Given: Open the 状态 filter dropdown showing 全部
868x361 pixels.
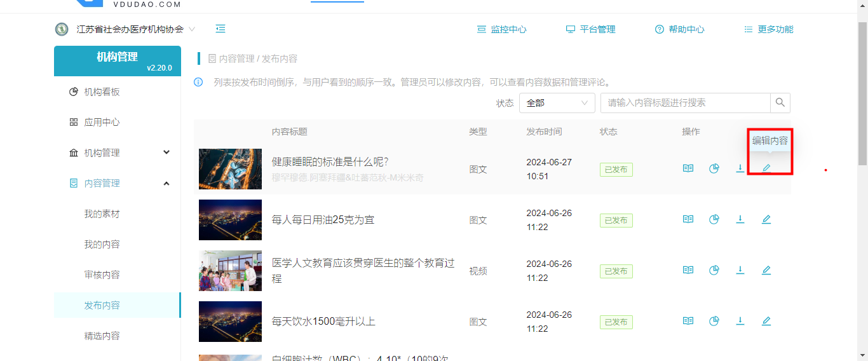Looking at the screenshot, I should pyautogui.click(x=557, y=103).
